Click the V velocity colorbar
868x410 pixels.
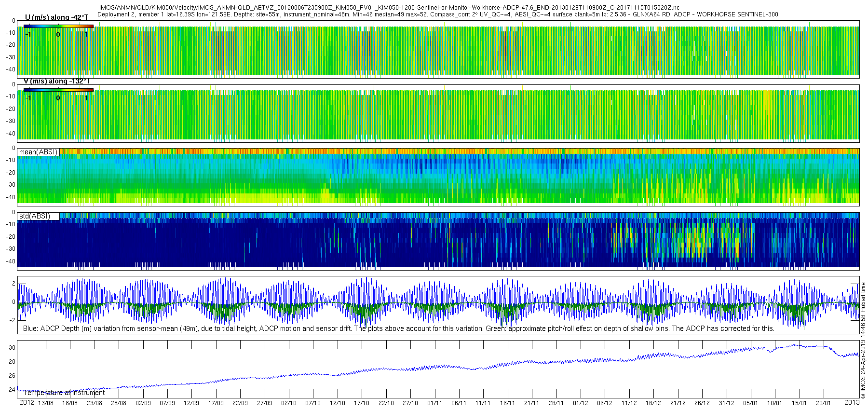coord(58,90)
